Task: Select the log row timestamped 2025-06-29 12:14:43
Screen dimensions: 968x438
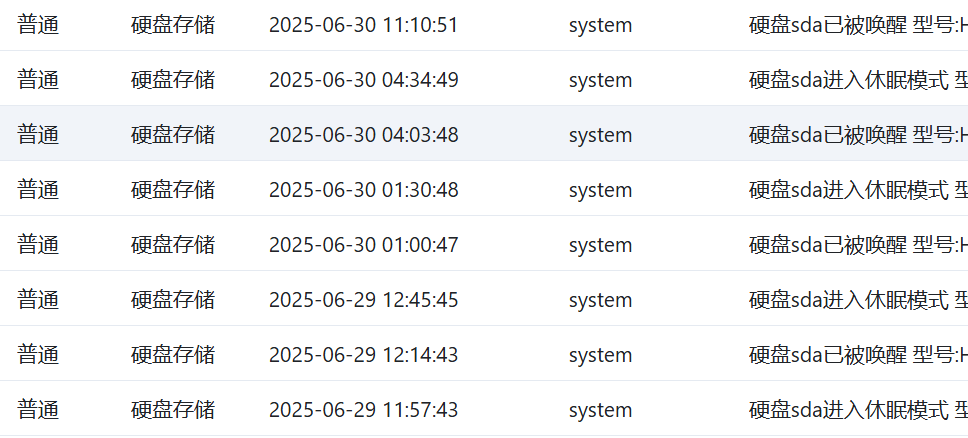Action: point(484,353)
